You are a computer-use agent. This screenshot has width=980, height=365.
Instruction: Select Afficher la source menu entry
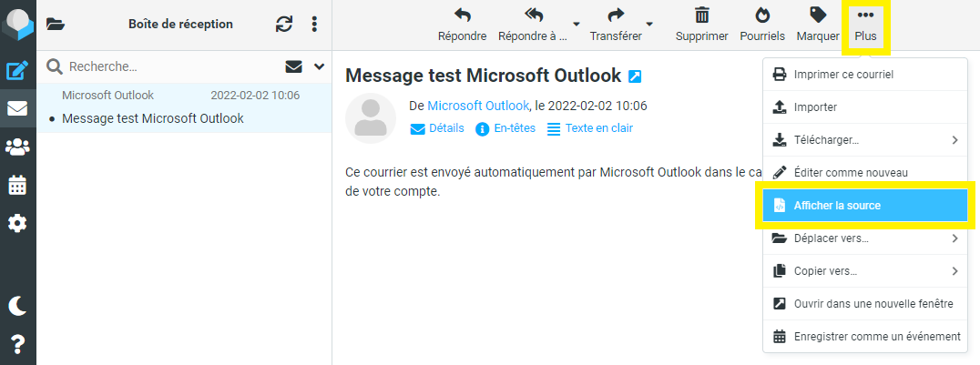[x=865, y=205]
